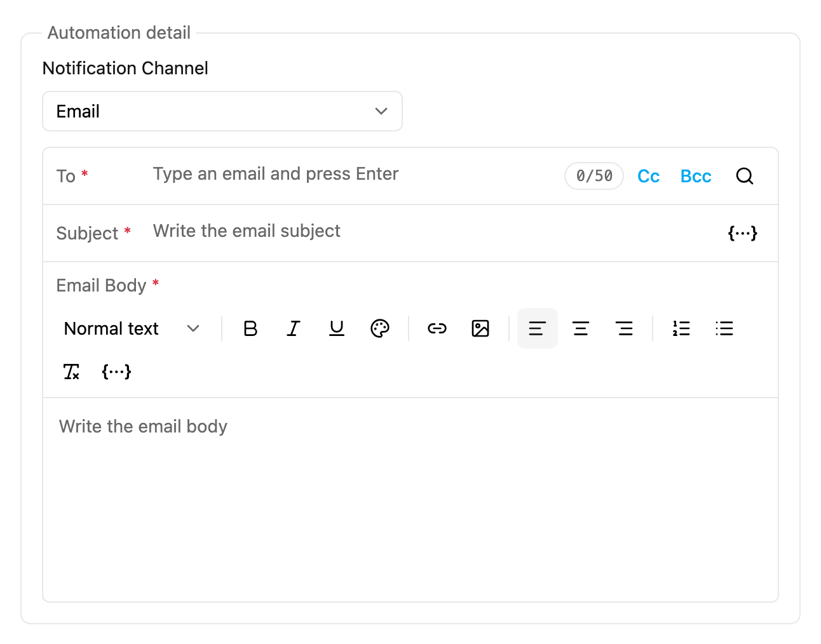Focus the To email address field
Screen dimensions: 821x644
pyautogui.click(x=353, y=174)
